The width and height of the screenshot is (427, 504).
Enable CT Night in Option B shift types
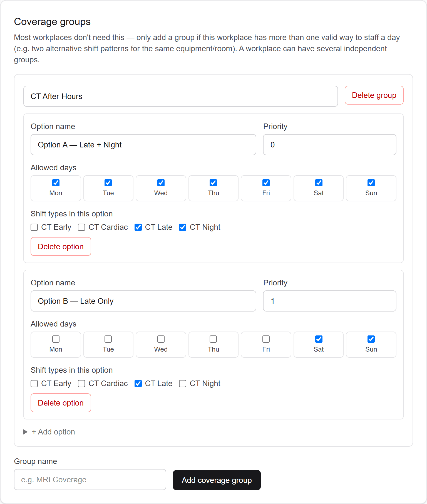click(183, 384)
